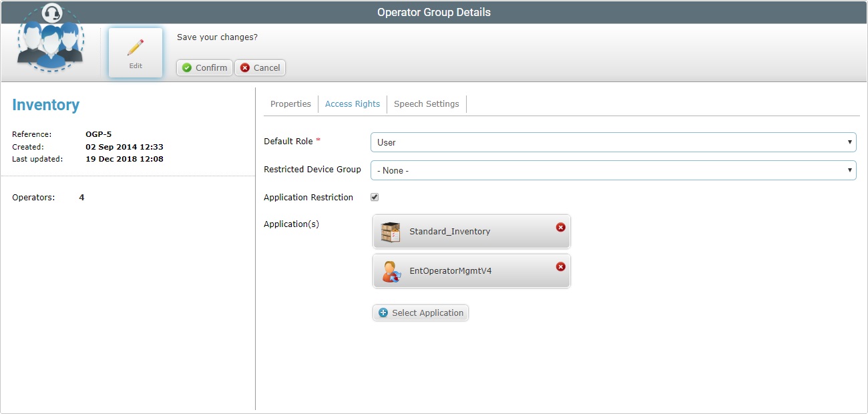Click the green check icon on Confirm
The image size is (868, 414).
pyautogui.click(x=188, y=67)
